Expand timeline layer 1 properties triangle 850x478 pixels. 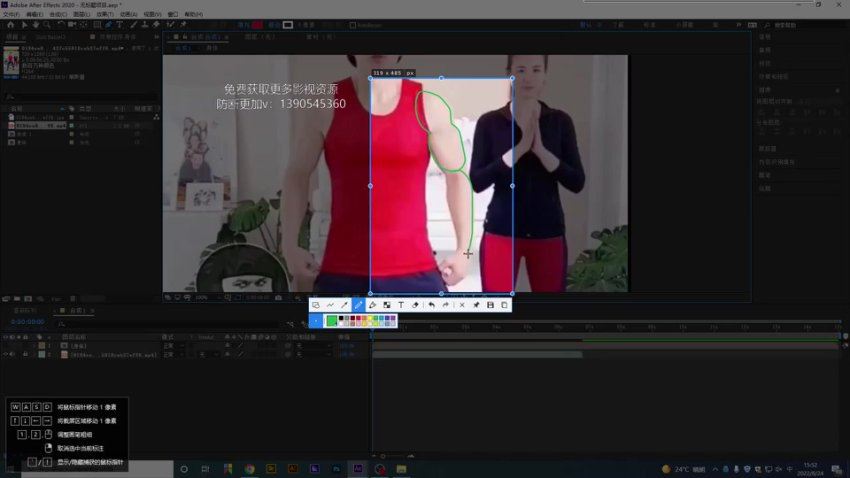pyautogui.click(x=34, y=346)
